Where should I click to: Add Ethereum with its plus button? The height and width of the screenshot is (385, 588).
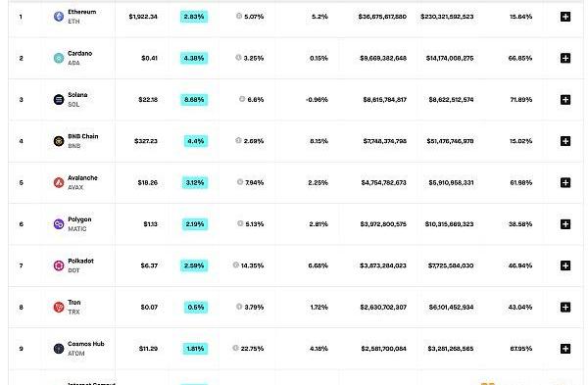click(565, 17)
